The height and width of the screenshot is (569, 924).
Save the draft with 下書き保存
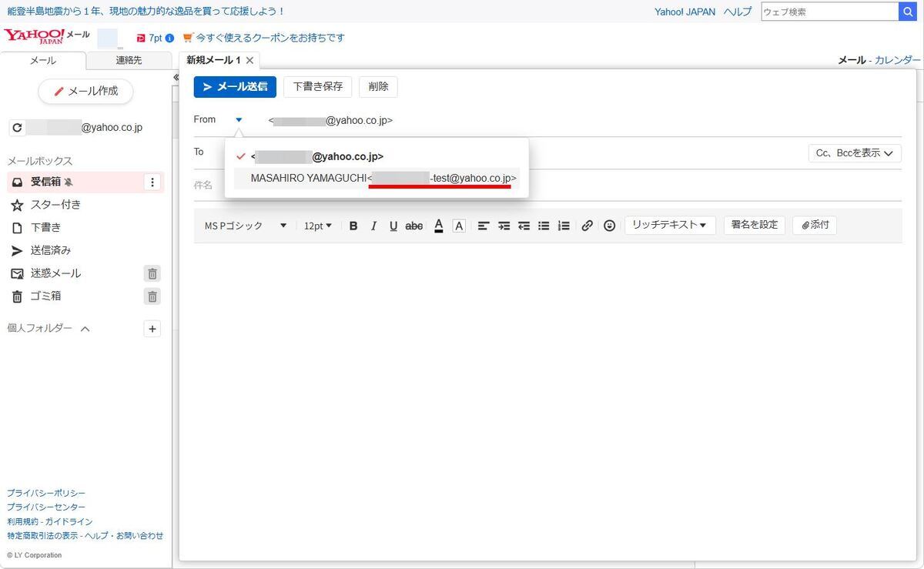pyautogui.click(x=318, y=87)
